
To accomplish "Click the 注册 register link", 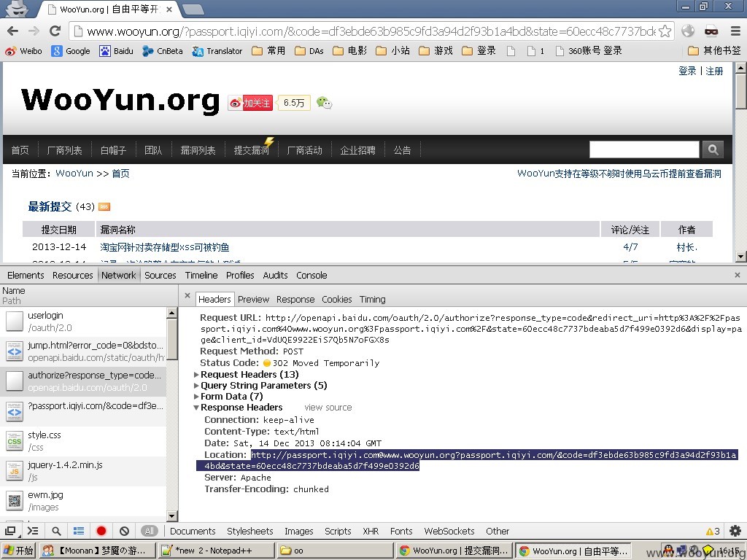I will (x=714, y=71).
